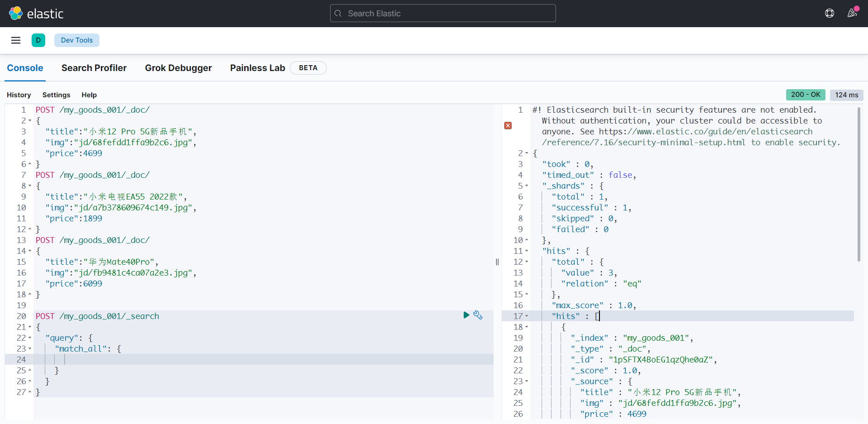
Task: Collapse the fold at editor line 8
Action: click(x=30, y=186)
